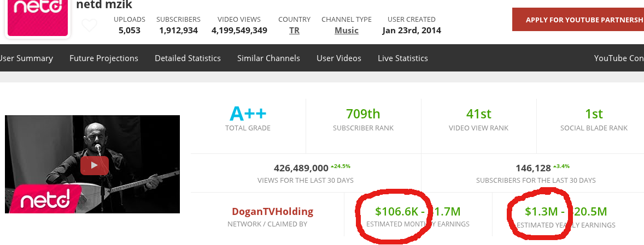
Task: Click the 146,128 subscribers value
Action: pyautogui.click(x=533, y=168)
